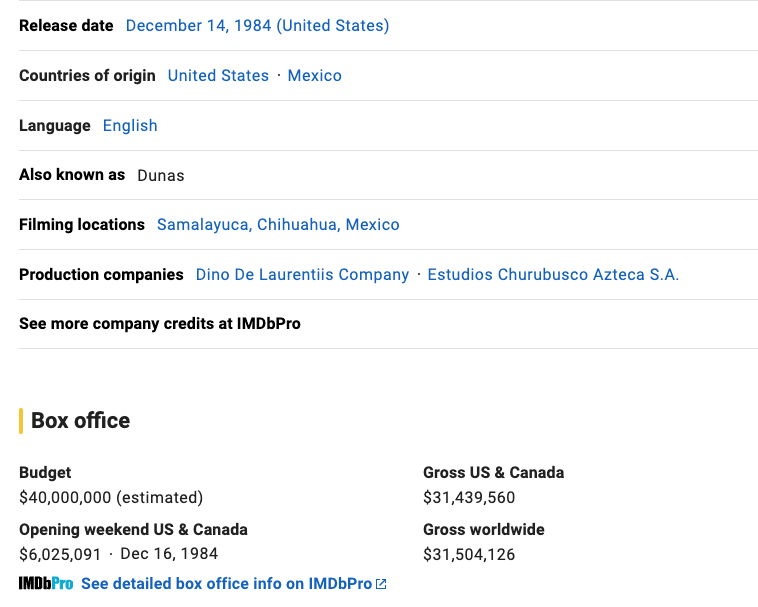Open the December 14, 1984 release date link
This screenshot has height=607, width=758.
(257, 26)
